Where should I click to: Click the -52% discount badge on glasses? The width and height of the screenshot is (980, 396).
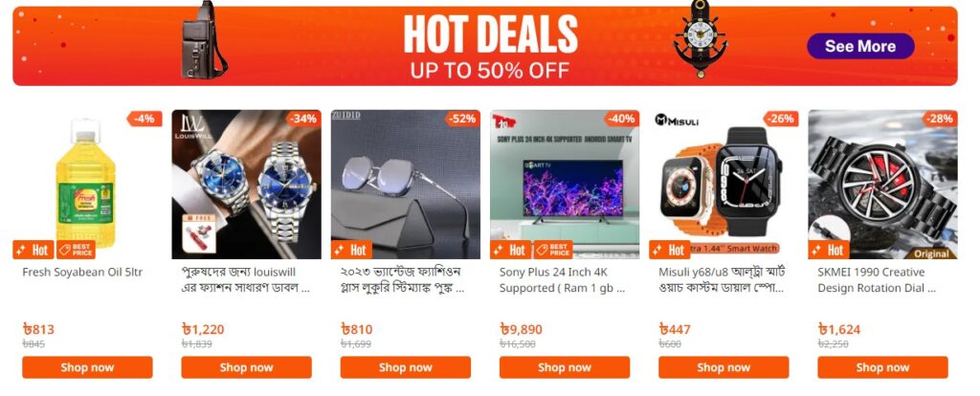(x=462, y=119)
